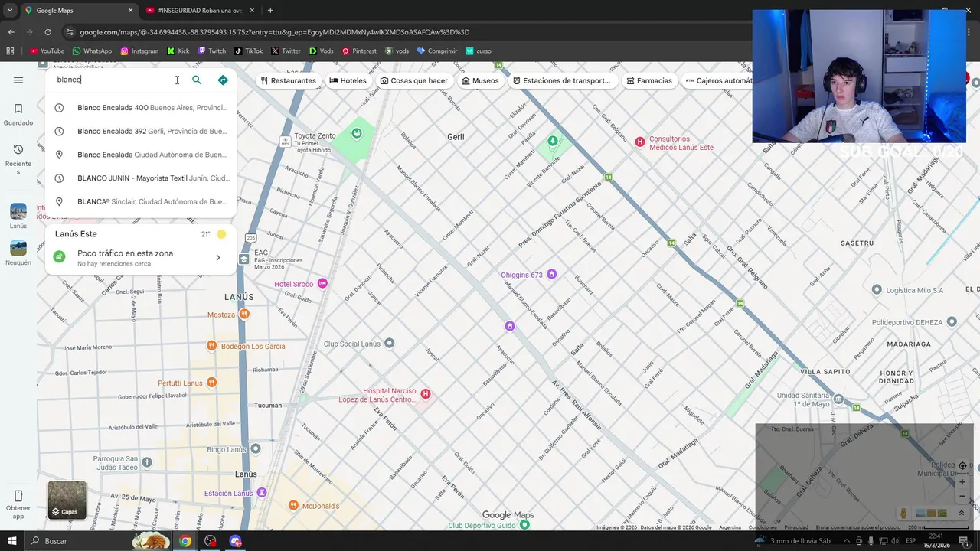The image size is (980, 551).
Task: Click the yellow weather icon beside 21°
Action: pos(221,234)
